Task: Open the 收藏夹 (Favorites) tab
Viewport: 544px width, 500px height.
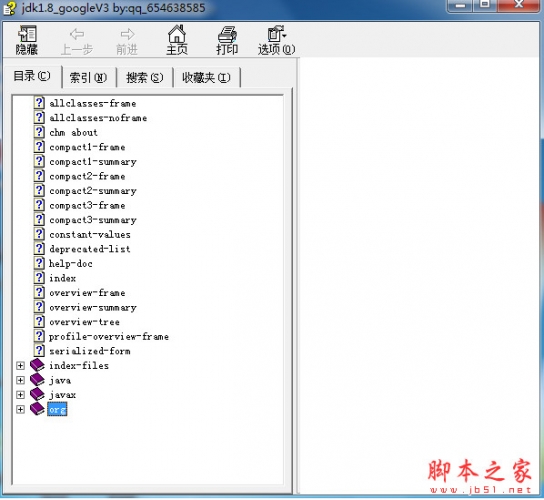Action: click(206, 77)
